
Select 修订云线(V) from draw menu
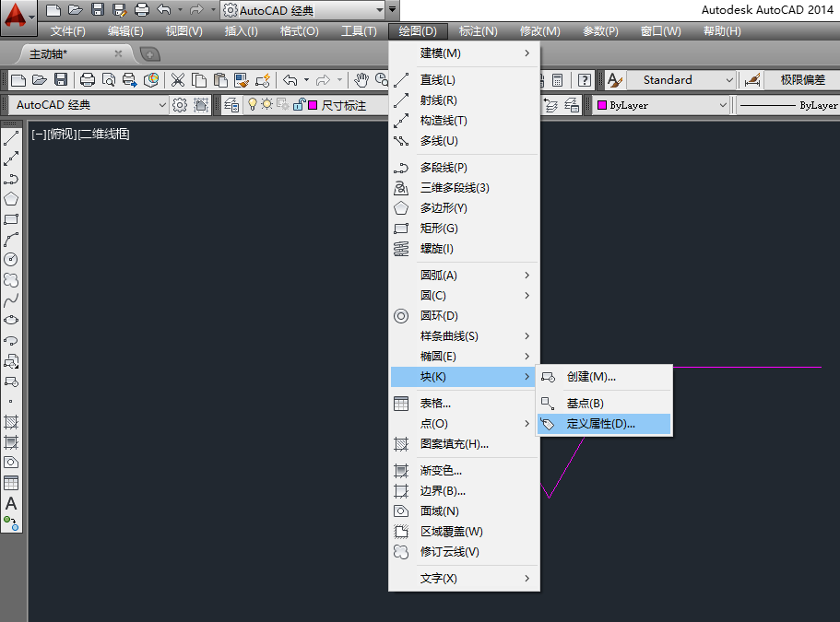pos(464,552)
